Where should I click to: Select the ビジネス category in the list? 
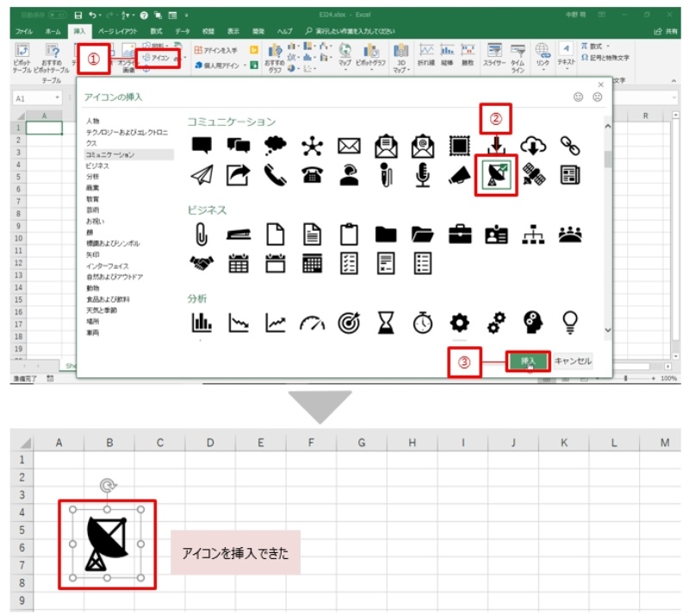[97, 165]
